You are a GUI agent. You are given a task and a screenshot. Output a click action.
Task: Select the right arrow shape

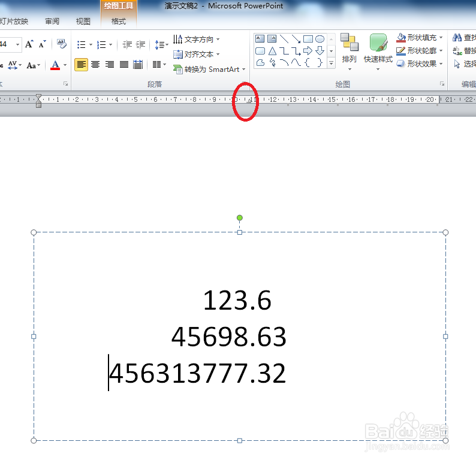tap(308, 51)
